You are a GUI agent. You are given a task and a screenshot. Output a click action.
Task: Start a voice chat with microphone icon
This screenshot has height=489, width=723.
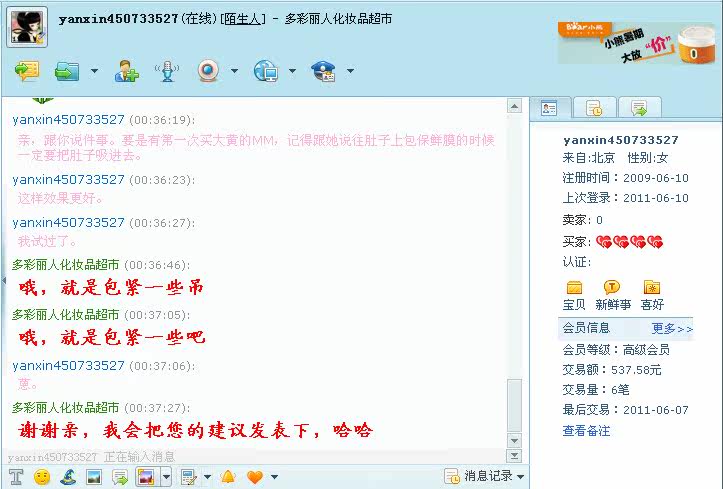(x=167, y=71)
